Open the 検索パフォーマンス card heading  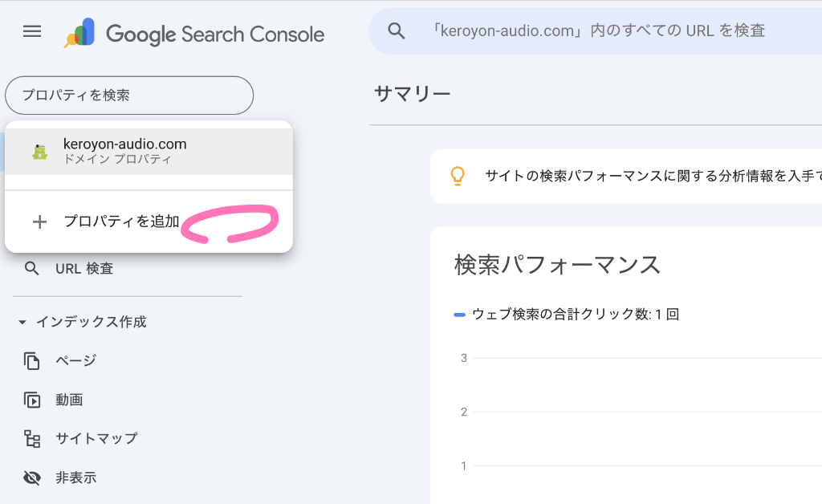click(x=557, y=264)
